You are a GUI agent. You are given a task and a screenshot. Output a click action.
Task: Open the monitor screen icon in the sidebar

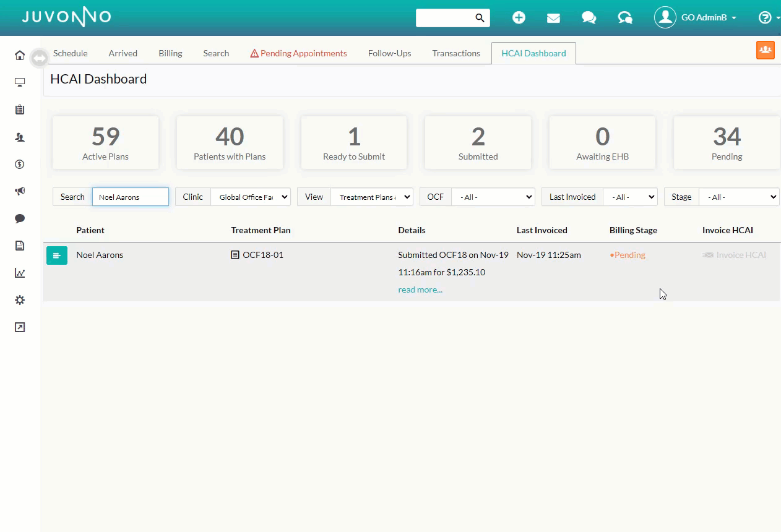(20, 82)
